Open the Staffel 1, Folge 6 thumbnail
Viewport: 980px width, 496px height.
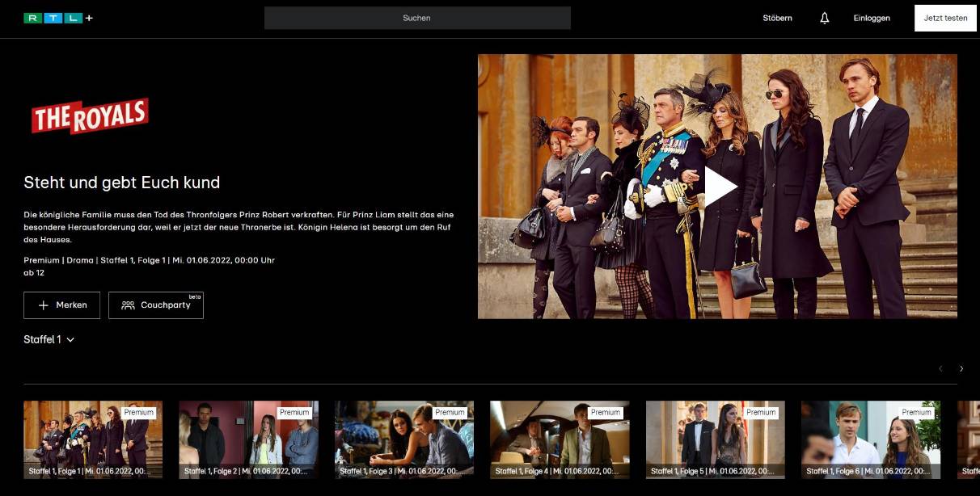pos(871,439)
